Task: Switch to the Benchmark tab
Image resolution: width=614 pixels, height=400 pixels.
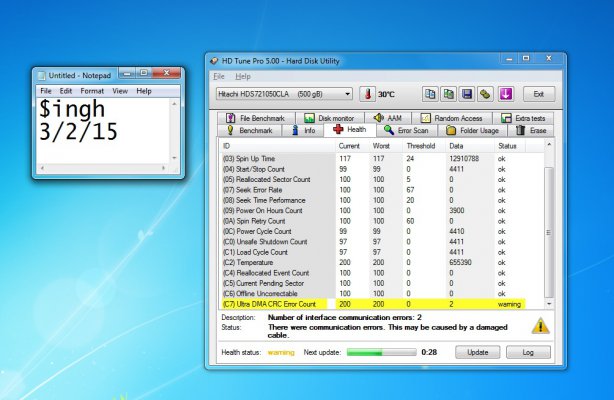Action: (250, 130)
